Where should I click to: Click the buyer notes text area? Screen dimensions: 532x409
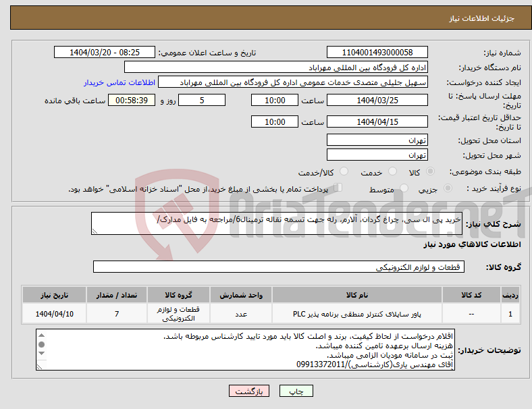(x=245, y=350)
